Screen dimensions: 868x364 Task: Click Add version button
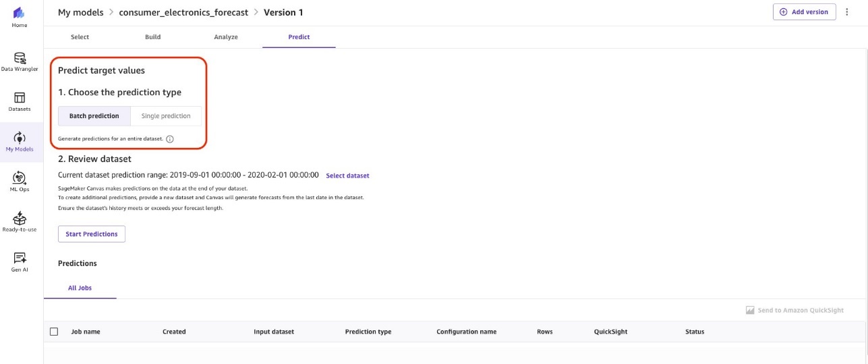[x=805, y=12]
